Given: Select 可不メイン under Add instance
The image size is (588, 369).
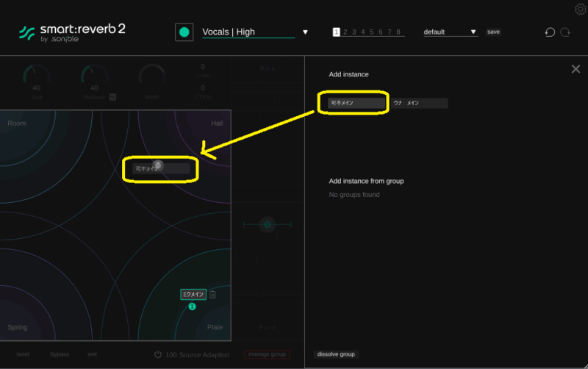Looking at the screenshot, I should [356, 103].
